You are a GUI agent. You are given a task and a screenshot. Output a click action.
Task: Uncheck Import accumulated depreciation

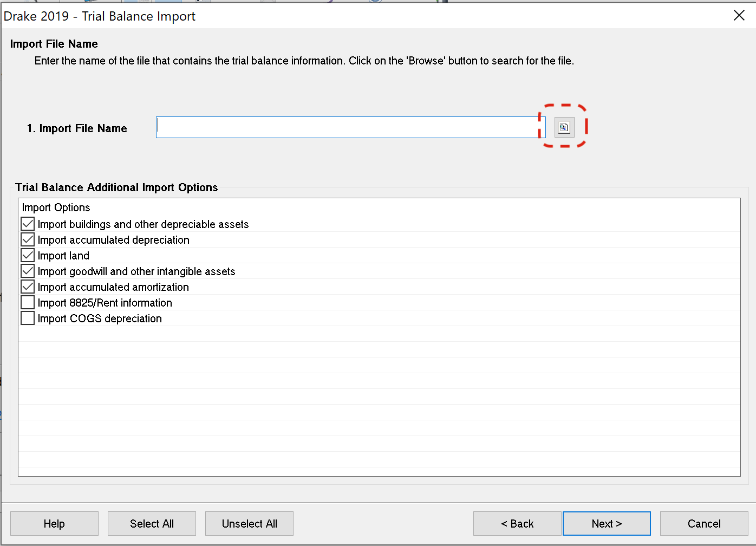28,239
